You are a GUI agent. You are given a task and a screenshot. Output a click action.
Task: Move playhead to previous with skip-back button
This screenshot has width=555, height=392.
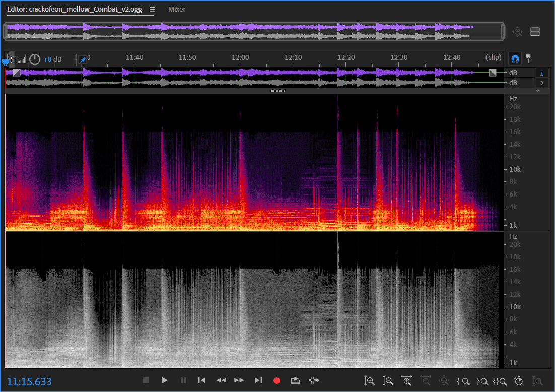click(202, 381)
